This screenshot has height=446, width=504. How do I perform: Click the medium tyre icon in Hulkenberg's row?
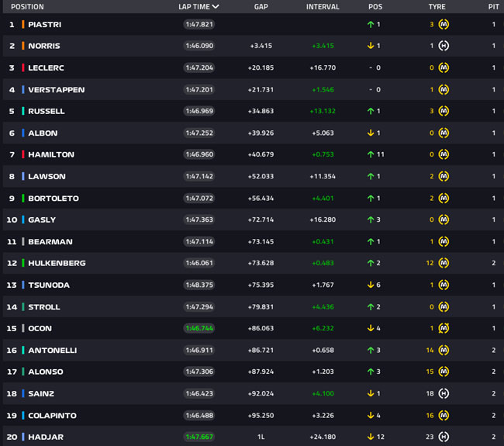pos(444,263)
